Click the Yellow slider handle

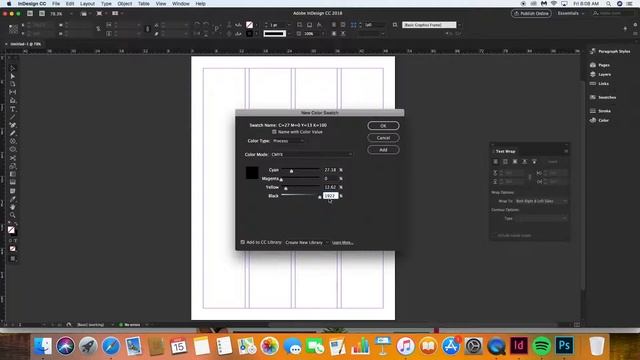pyautogui.click(x=286, y=188)
